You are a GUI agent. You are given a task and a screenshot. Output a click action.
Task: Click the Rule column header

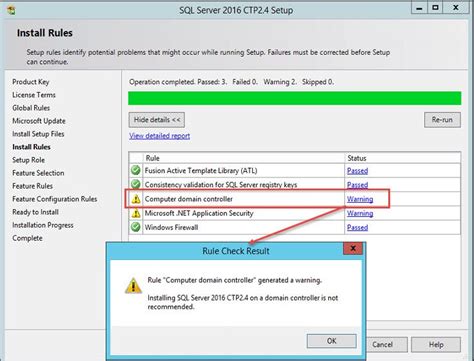pyautogui.click(x=244, y=158)
